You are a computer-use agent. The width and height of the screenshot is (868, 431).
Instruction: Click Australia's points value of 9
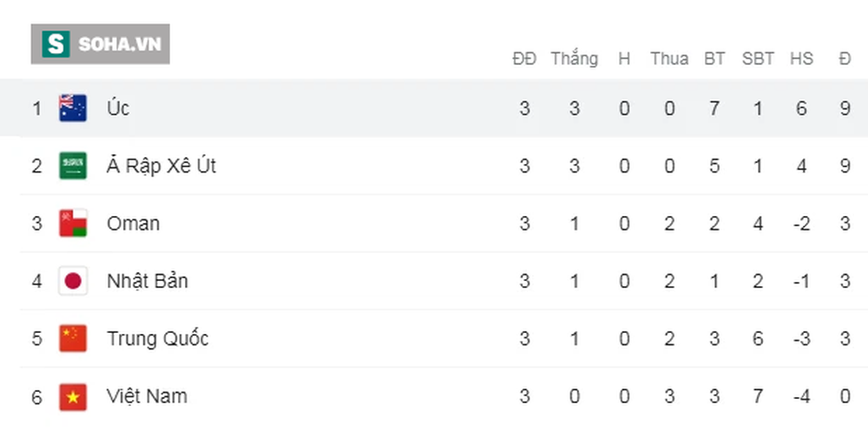coord(845,108)
